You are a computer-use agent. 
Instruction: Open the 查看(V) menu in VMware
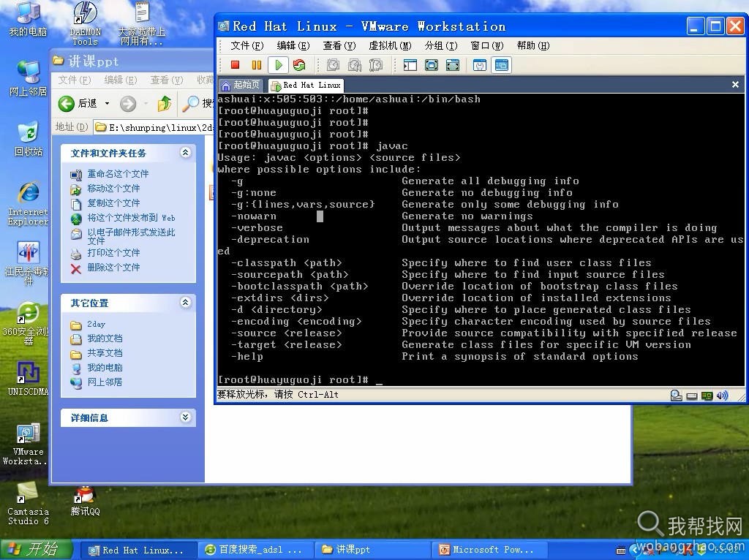(x=339, y=46)
